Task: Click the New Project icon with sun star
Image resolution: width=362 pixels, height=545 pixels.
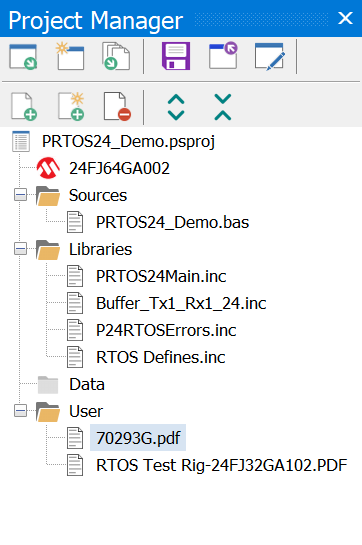Action: pyautogui.click(x=70, y=56)
